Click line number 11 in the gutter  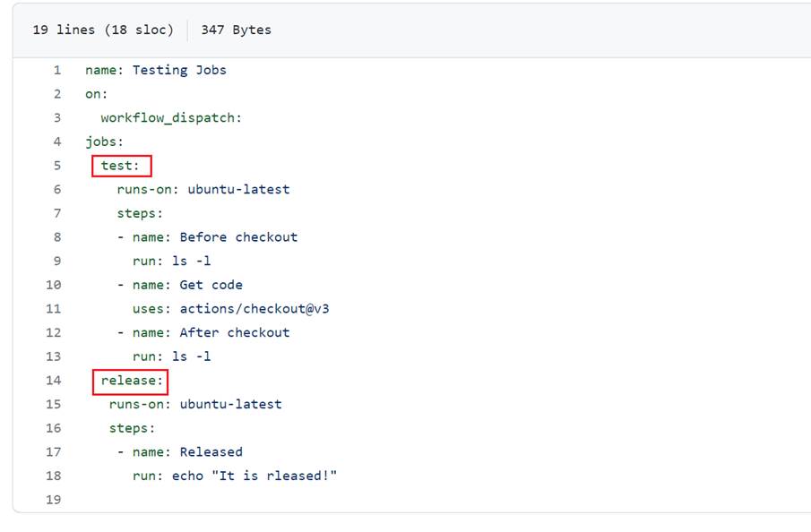[54, 309]
